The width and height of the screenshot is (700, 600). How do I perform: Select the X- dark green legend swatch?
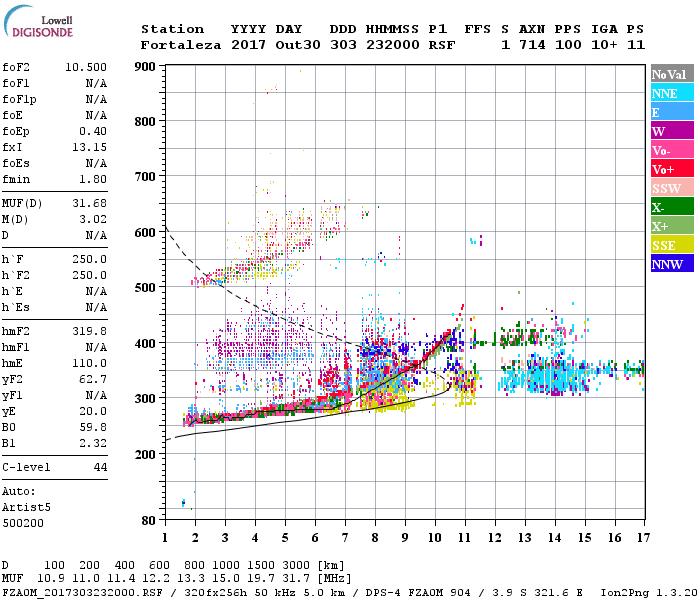point(672,207)
